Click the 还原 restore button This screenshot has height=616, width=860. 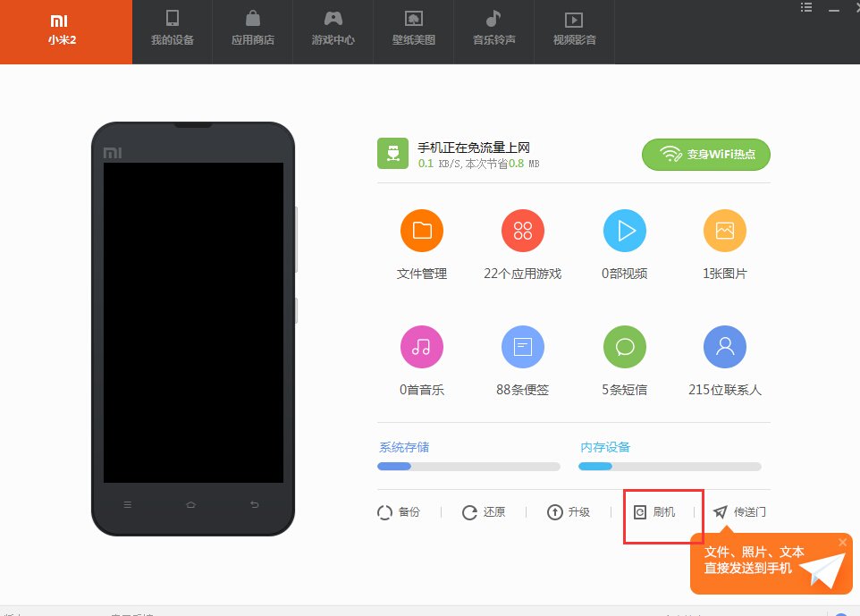coord(484,512)
